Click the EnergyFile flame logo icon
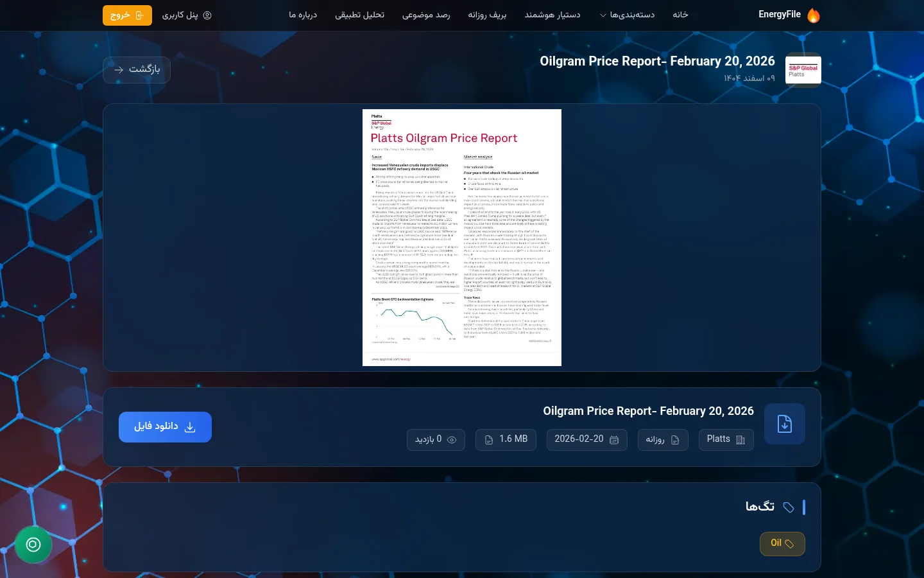Image resolution: width=924 pixels, height=578 pixels. point(813,15)
